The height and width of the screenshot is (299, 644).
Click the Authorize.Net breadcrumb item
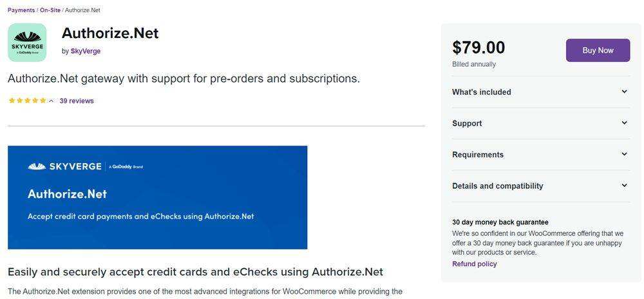pos(82,10)
